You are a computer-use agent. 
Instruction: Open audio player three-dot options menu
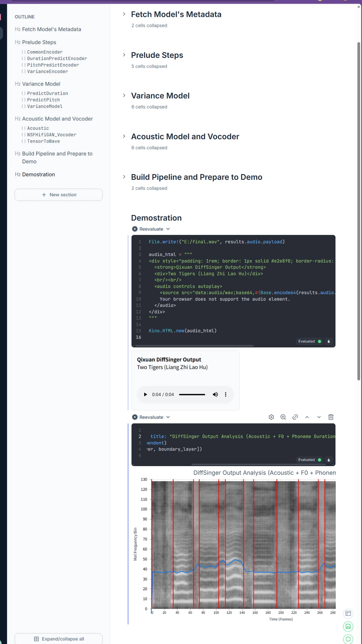click(225, 394)
